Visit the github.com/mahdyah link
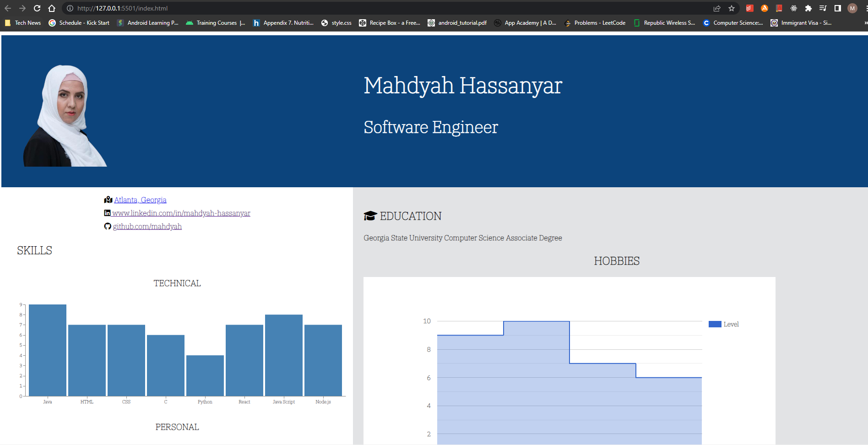The width and height of the screenshot is (868, 445). pos(147,227)
